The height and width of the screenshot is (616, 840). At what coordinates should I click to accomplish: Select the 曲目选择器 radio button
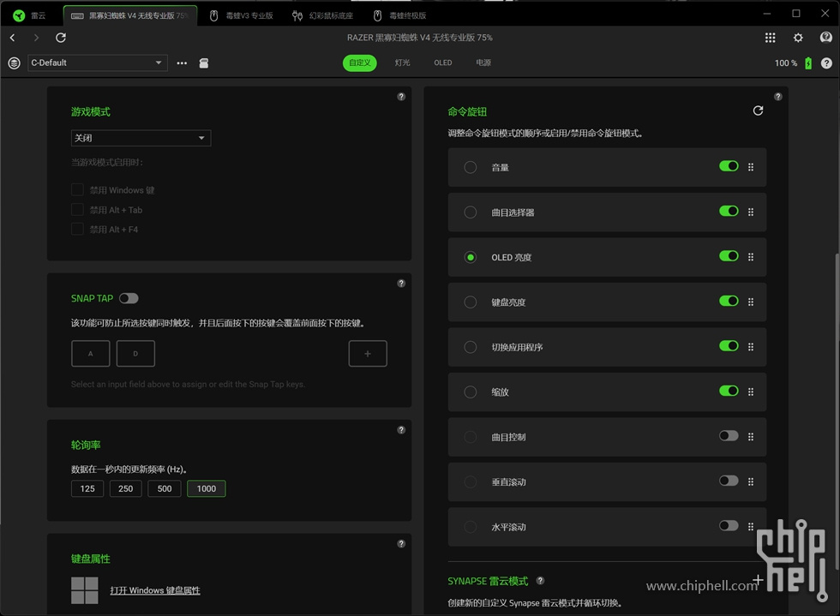[x=471, y=212]
